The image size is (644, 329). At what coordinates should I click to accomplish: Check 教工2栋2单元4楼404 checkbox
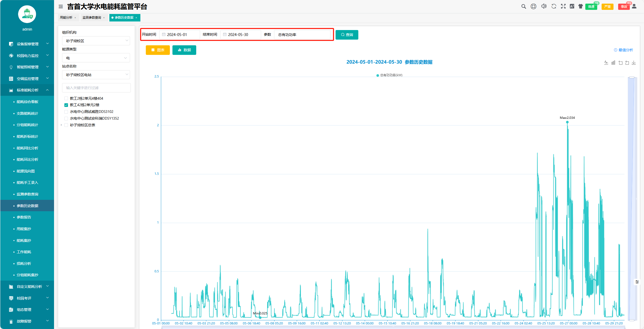[x=66, y=98]
